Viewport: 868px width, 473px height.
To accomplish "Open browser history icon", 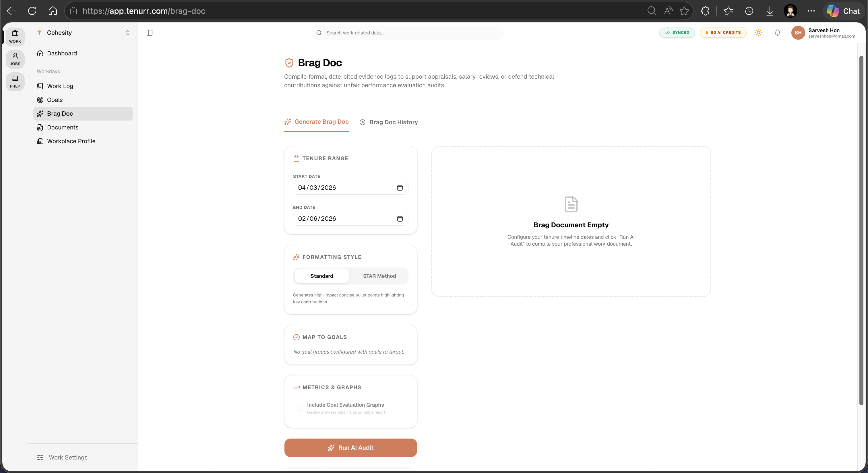I will (749, 11).
